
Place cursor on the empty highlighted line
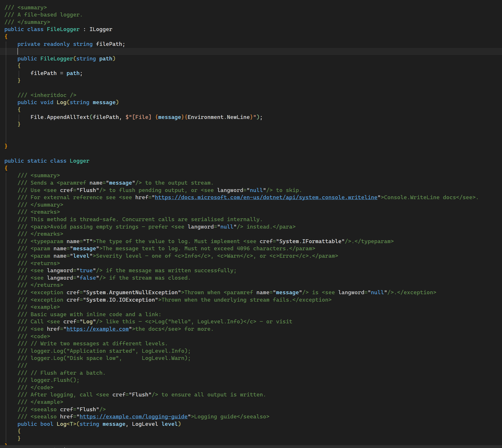click(x=251, y=51)
